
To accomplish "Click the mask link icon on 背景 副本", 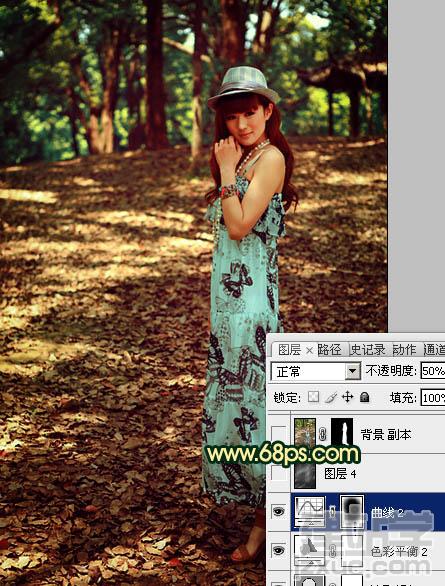I will tap(323, 434).
